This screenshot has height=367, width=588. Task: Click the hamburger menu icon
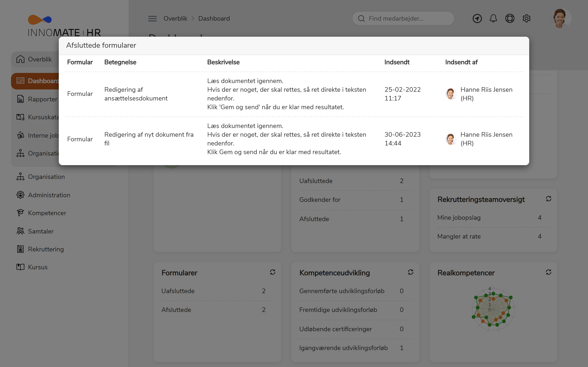pos(152,18)
